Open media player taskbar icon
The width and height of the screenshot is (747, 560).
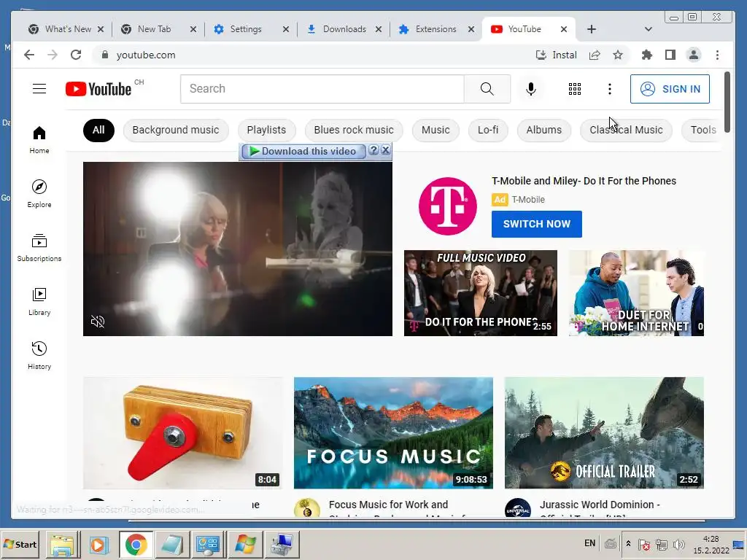click(x=99, y=544)
